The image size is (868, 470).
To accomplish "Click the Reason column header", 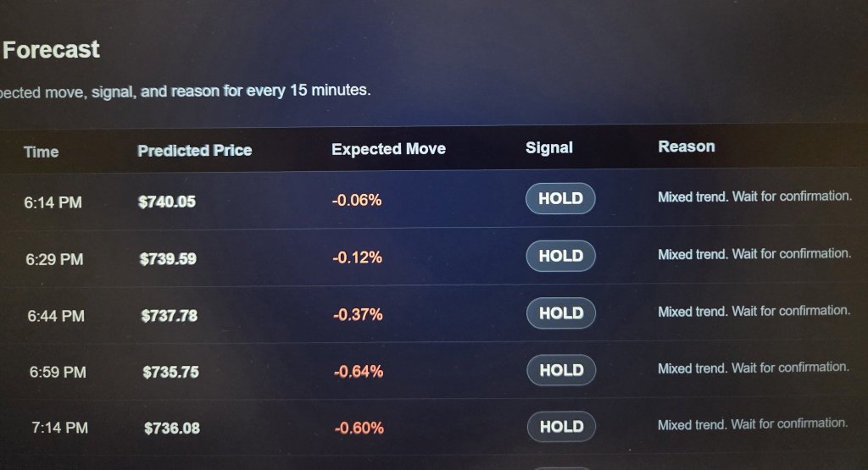I will click(687, 147).
